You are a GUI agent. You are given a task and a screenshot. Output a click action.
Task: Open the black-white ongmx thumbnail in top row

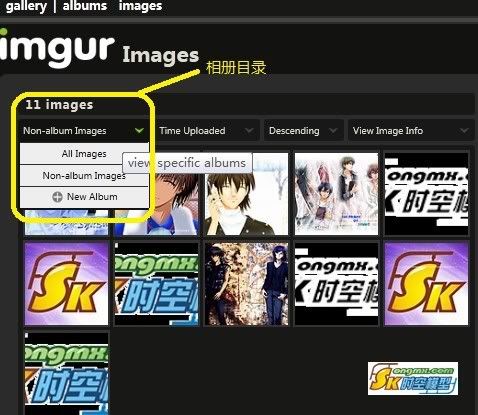[426, 194]
